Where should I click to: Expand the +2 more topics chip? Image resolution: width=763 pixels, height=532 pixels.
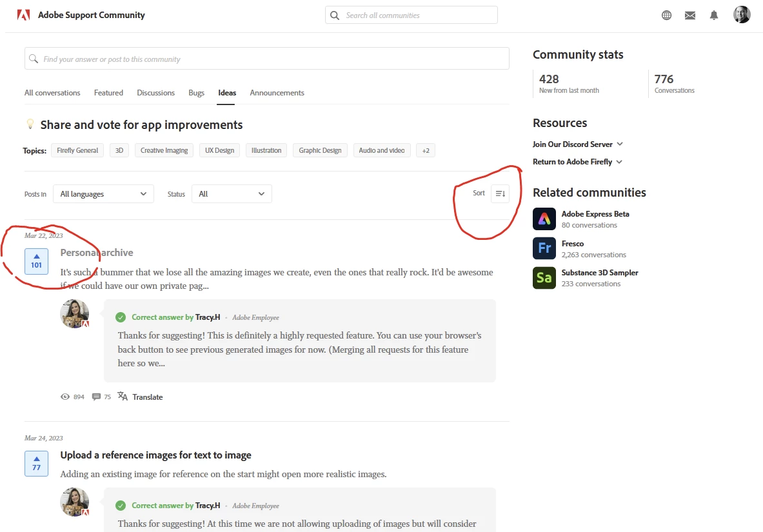426,150
